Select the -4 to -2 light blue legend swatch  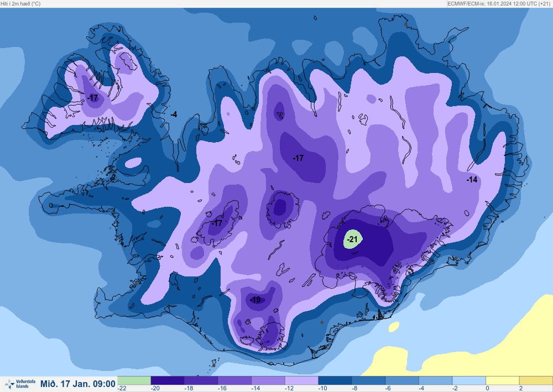point(436,380)
